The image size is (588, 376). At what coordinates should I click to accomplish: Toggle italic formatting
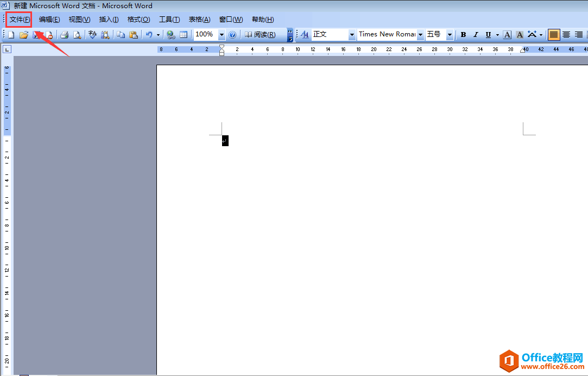point(476,35)
